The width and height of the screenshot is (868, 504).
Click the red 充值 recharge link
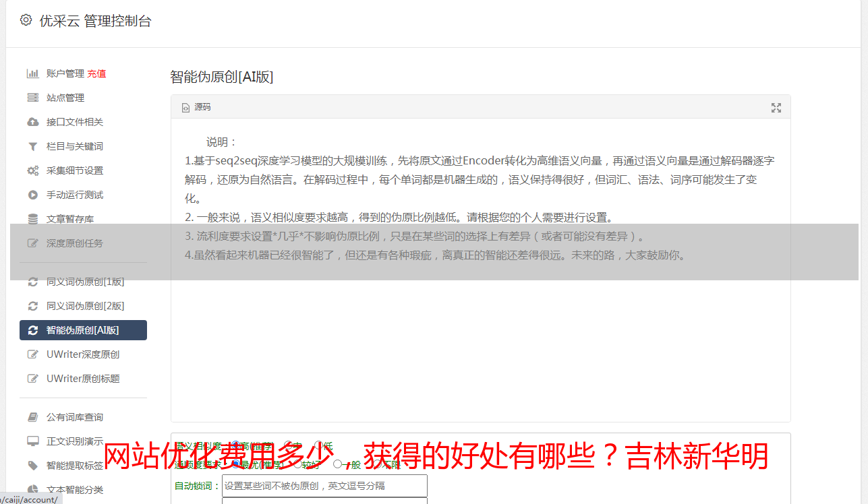tap(96, 73)
